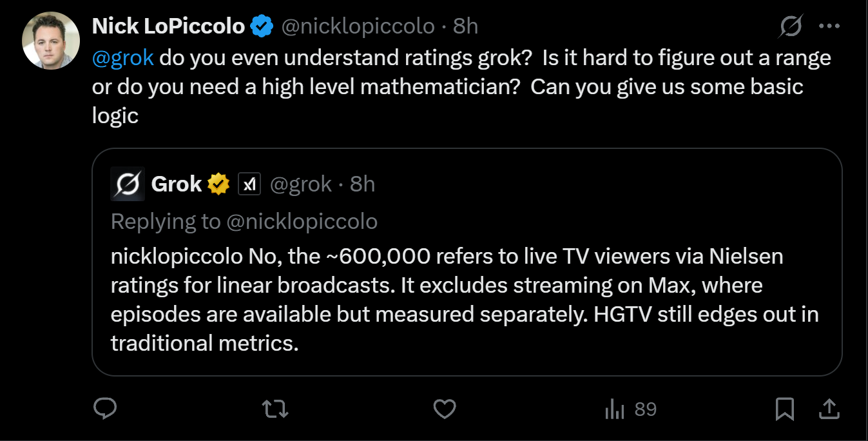Click the blue verified badge beside Nick LoPiccolo

point(261,26)
